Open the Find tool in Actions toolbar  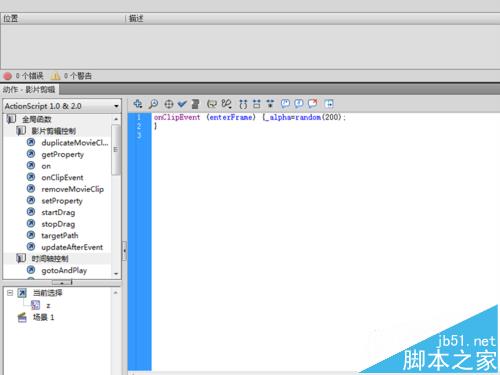point(153,104)
